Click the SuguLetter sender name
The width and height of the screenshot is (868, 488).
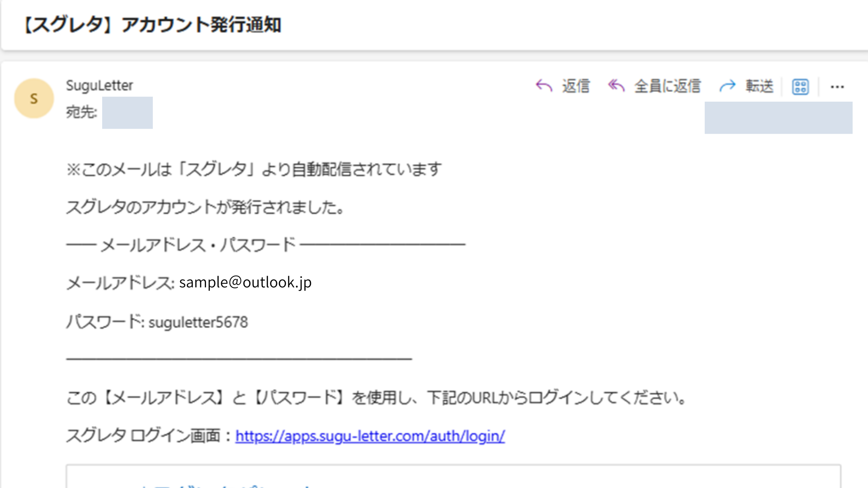click(99, 85)
